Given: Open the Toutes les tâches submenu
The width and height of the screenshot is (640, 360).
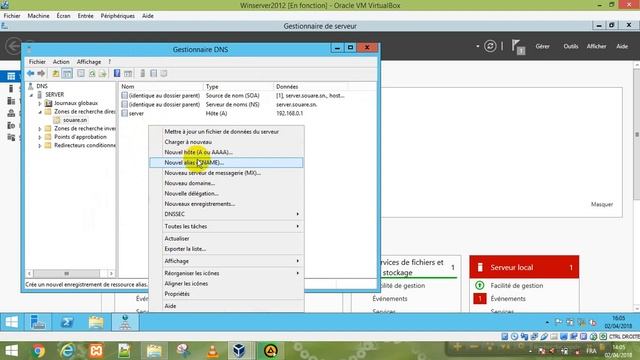Looking at the screenshot, I should coord(226,226).
